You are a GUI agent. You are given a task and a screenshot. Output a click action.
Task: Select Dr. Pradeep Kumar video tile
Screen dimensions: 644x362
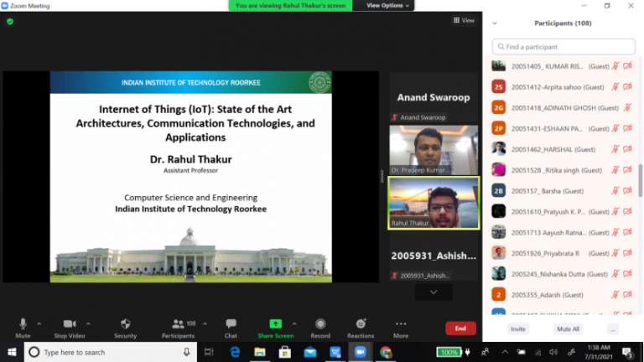click(x=434, y=150)
